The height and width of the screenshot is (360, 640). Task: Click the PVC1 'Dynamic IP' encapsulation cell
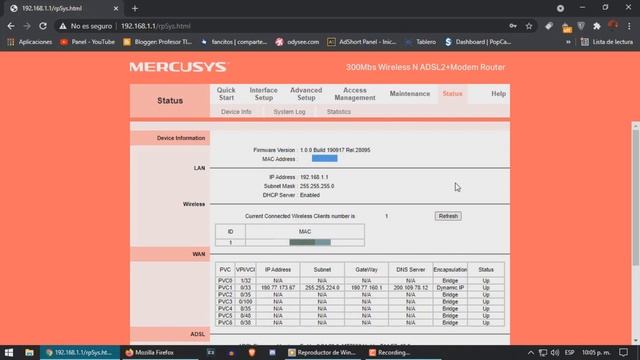click(x=450, y=288)
